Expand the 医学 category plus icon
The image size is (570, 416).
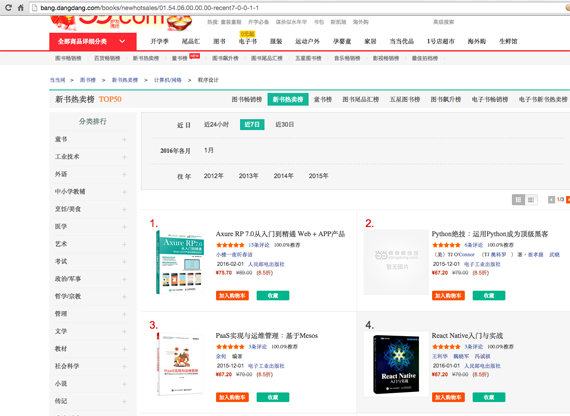[124, 227]
